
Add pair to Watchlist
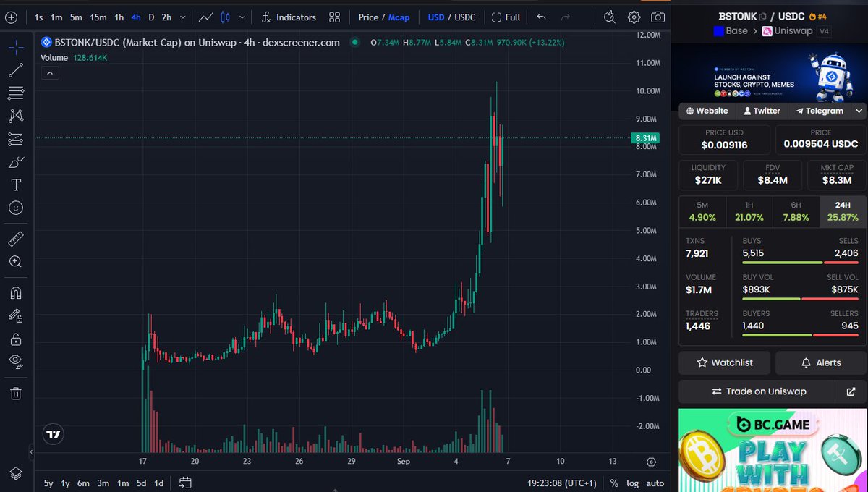click(724, 362)
